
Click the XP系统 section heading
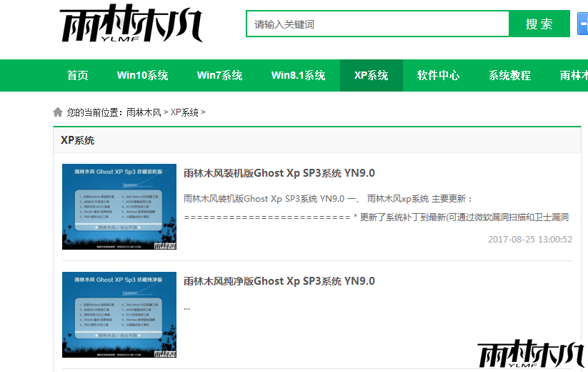tap(78, 140)
